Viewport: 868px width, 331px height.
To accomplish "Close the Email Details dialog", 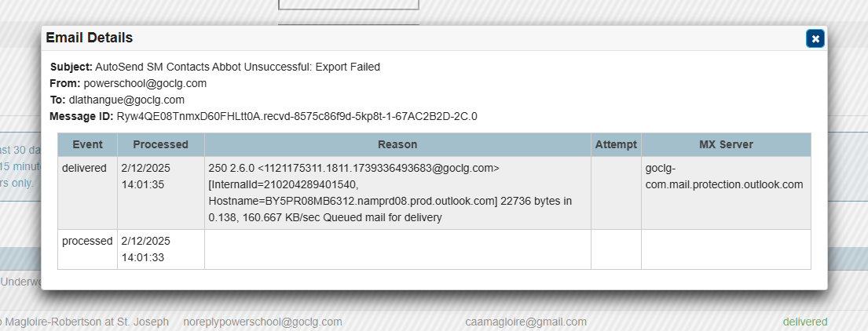I will [x=815, y=38].
